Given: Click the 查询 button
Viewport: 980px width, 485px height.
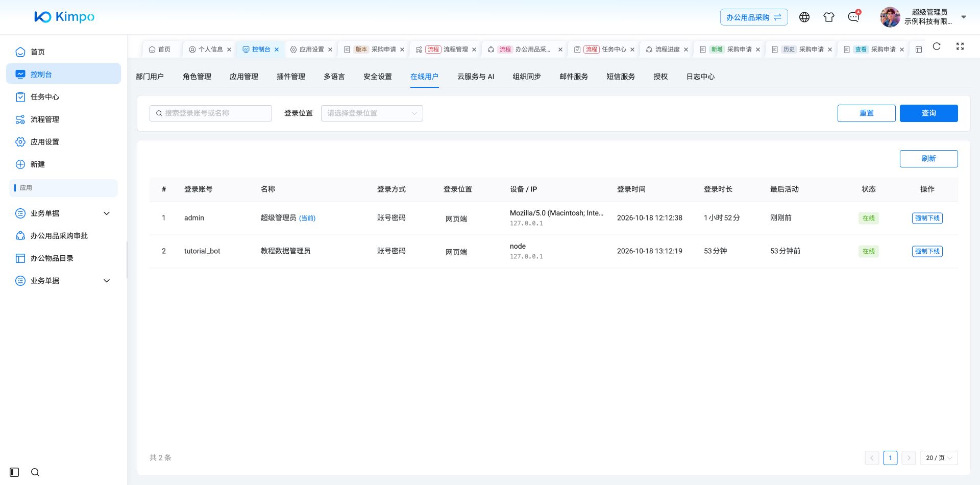Looking at the screenshot, I should (929, 113).
